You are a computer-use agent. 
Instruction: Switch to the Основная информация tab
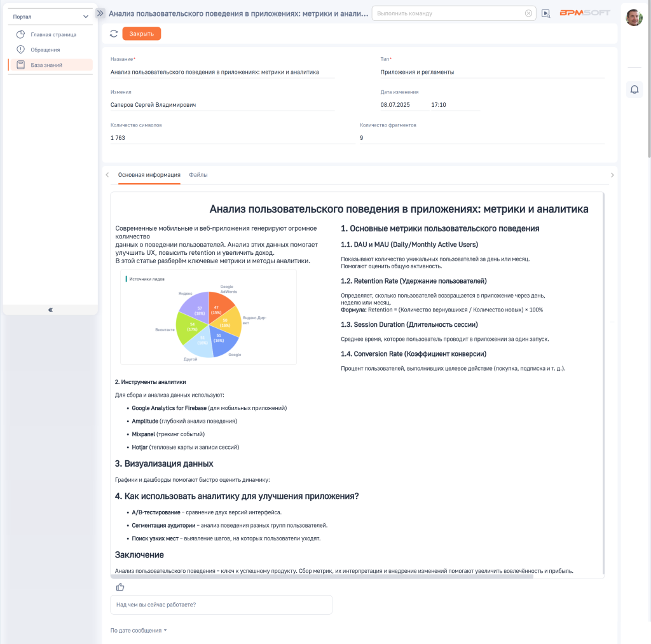(149, 175)
